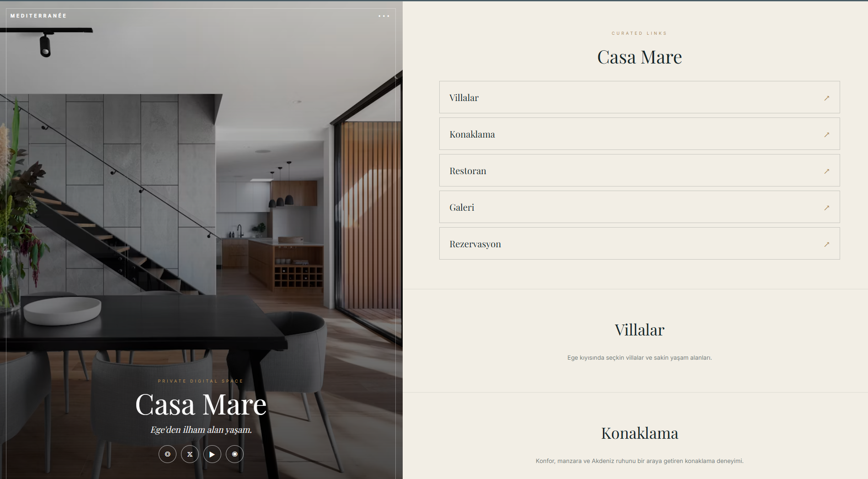Click the arrow icon in Galeri row

point(826,208)
